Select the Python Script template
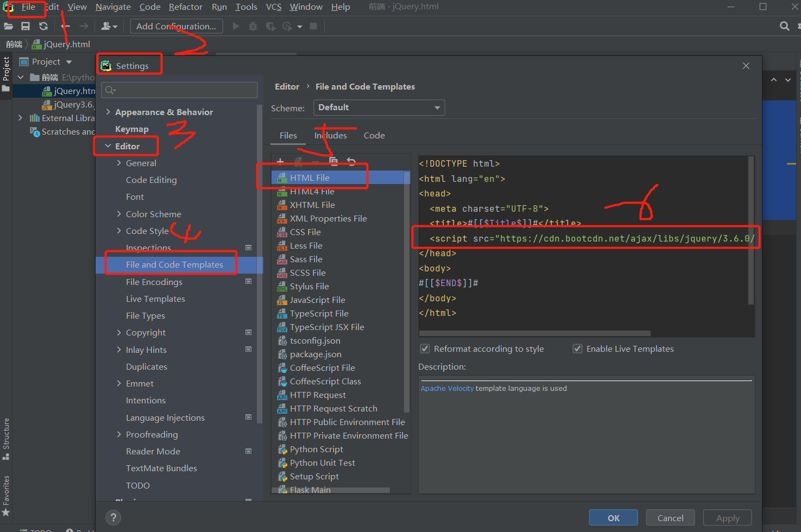This screenshot has height=532, width=801. 316,449
